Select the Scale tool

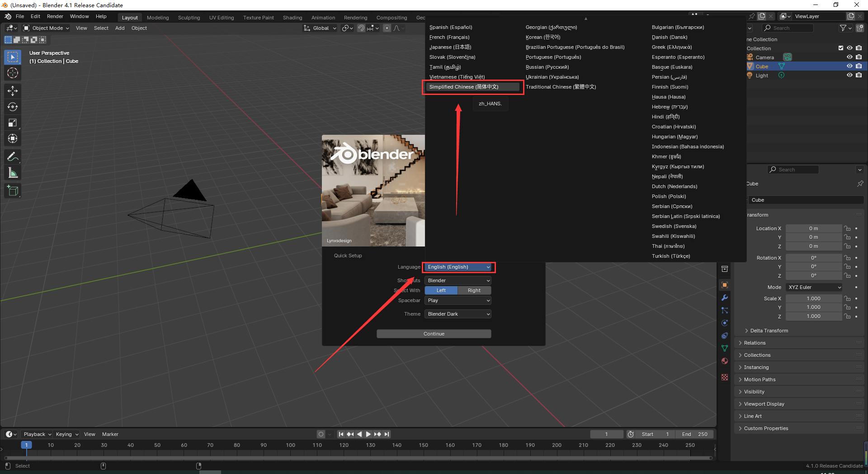13,123
